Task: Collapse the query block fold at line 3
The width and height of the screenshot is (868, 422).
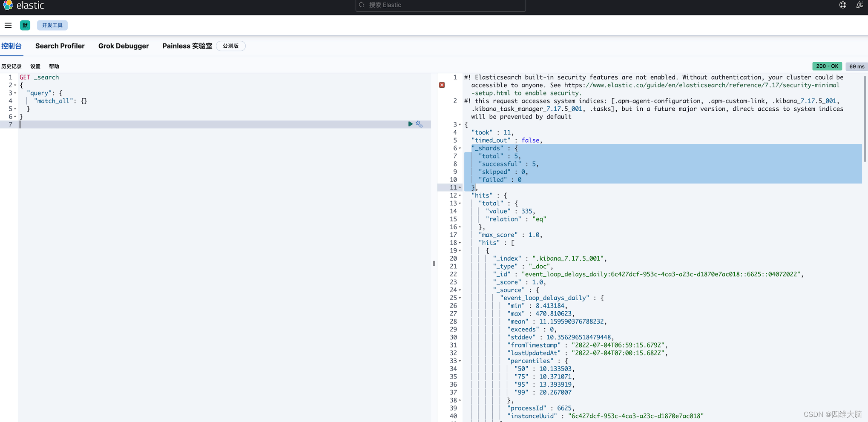Action: [15, 93]
